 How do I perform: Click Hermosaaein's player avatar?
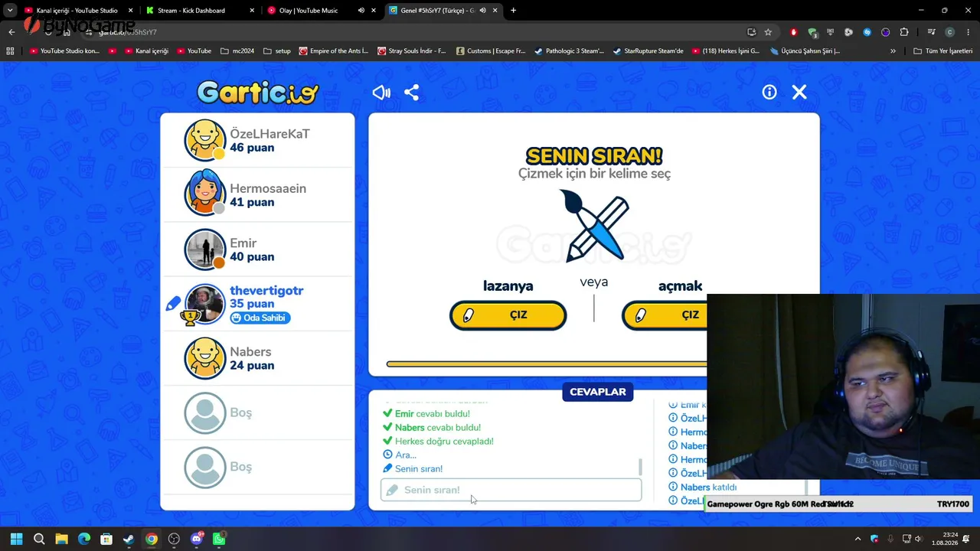click(205, 194)
